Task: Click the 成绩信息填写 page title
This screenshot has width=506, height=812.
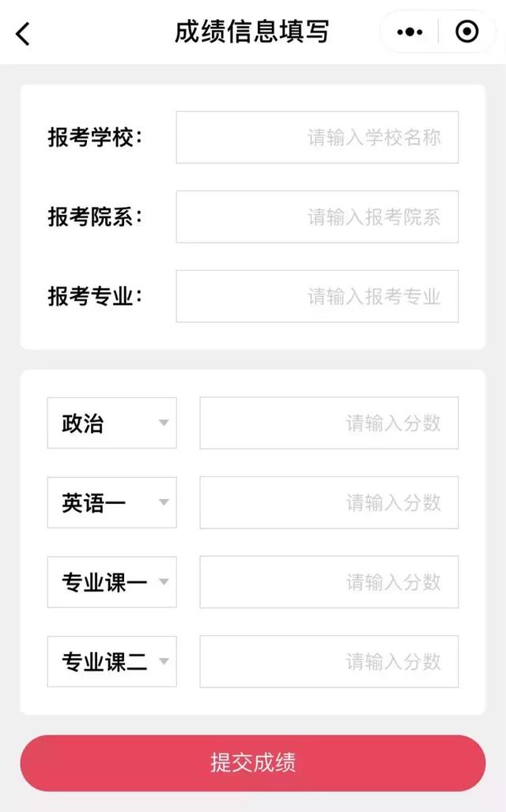Action: pyautogui.click(x=251, y=32)
